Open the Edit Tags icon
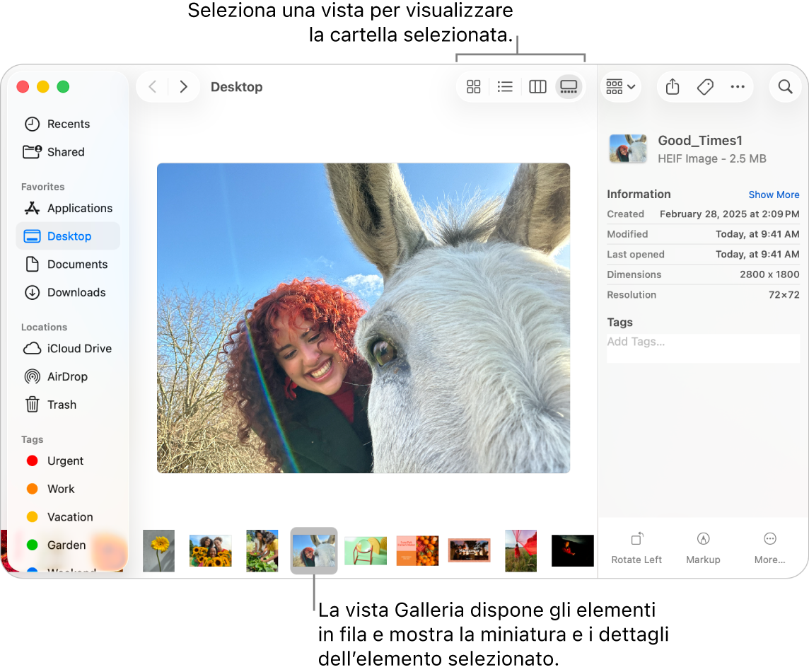 [705, 87]
